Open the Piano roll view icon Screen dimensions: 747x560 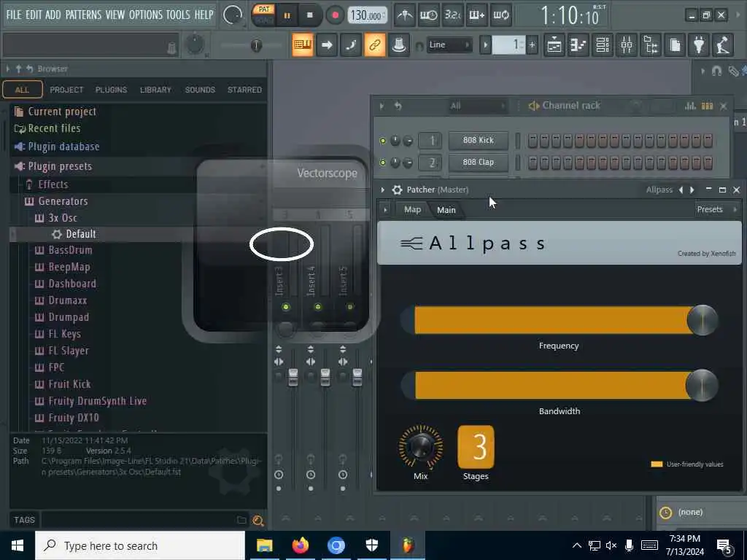tap(578, 45)
